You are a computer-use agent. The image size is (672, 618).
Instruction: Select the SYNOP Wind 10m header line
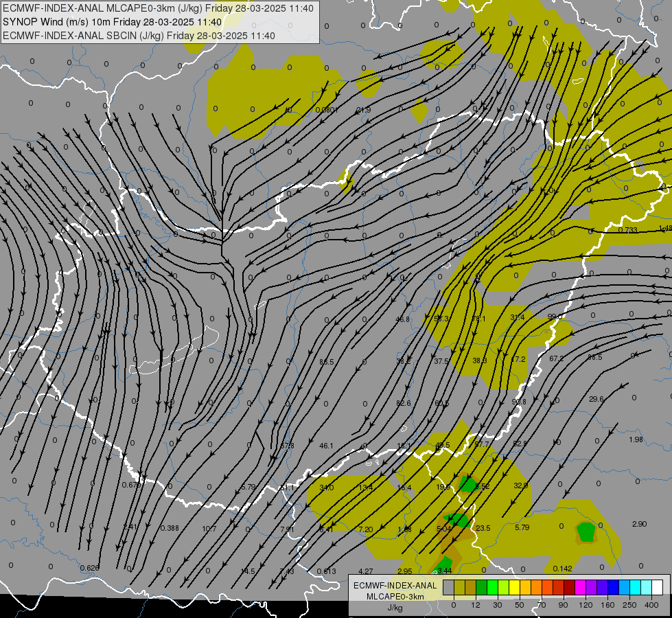tap(113, 22)
